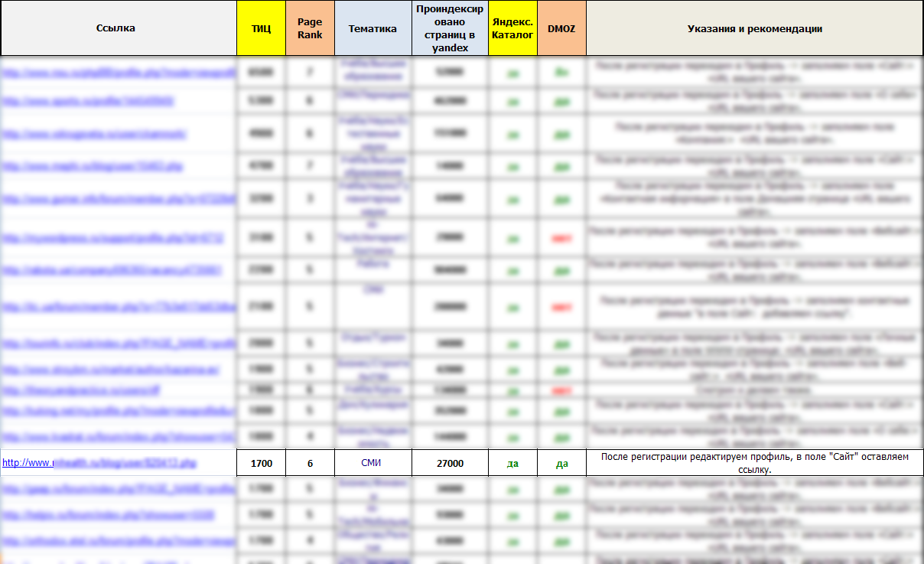Select the DMOZ column header
The width and height of the screenshot is (924, 564).
tap(561, 28)
